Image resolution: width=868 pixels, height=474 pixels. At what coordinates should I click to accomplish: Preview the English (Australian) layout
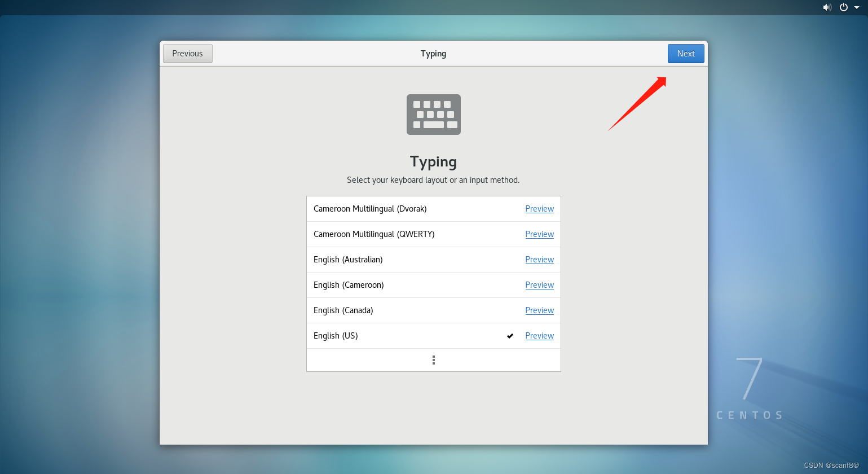click(x=539, y=260)
